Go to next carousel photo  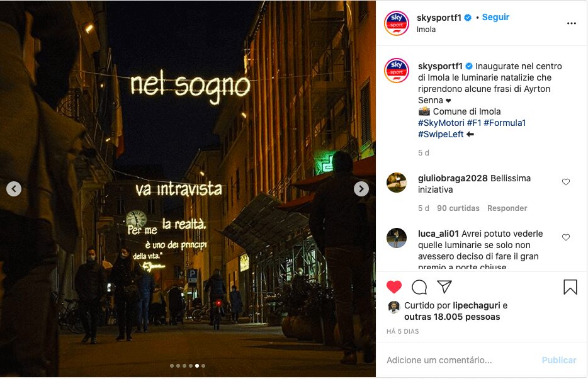[x=361, y=189]
